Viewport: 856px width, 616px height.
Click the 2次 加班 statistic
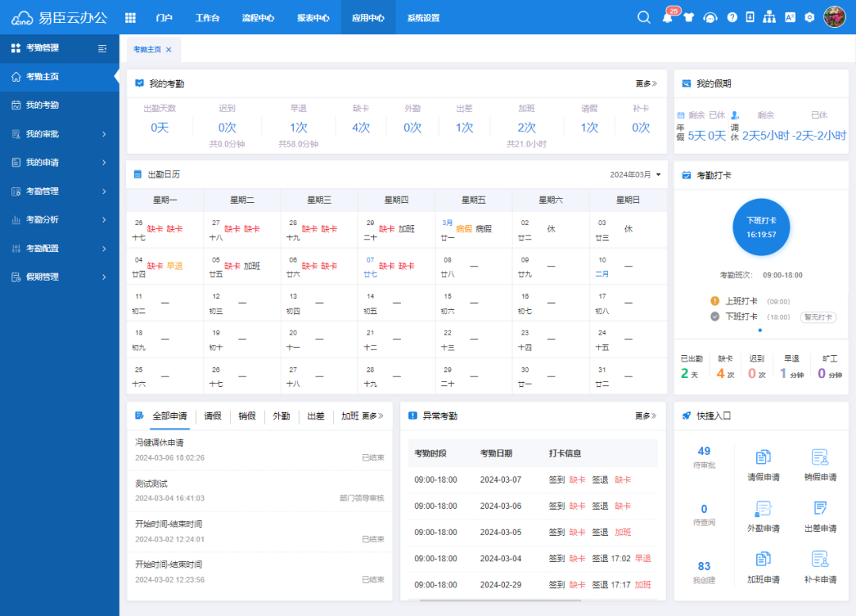(526, 126)
